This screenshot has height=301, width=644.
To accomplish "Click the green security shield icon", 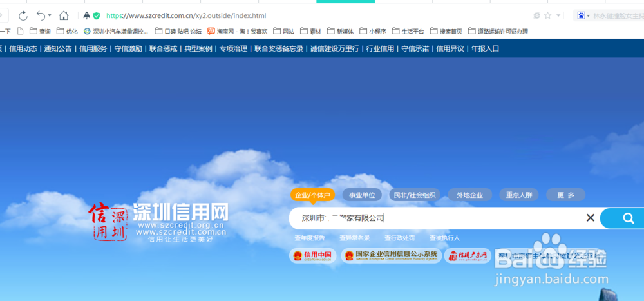I will (x=97, y=15).
